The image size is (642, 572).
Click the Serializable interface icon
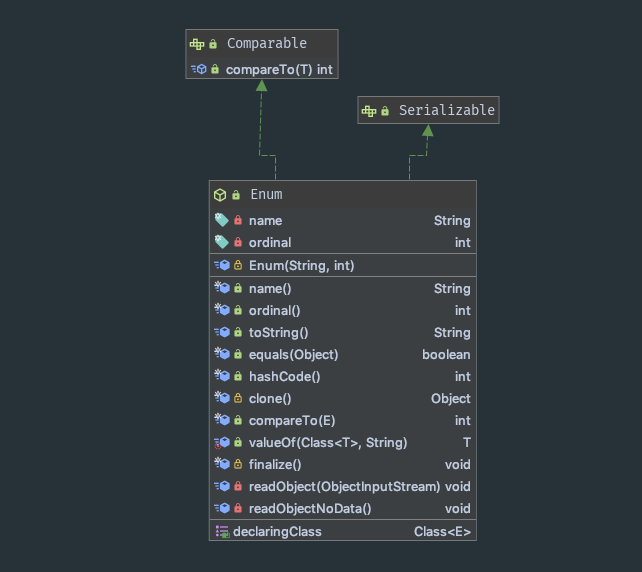point(369,111)
